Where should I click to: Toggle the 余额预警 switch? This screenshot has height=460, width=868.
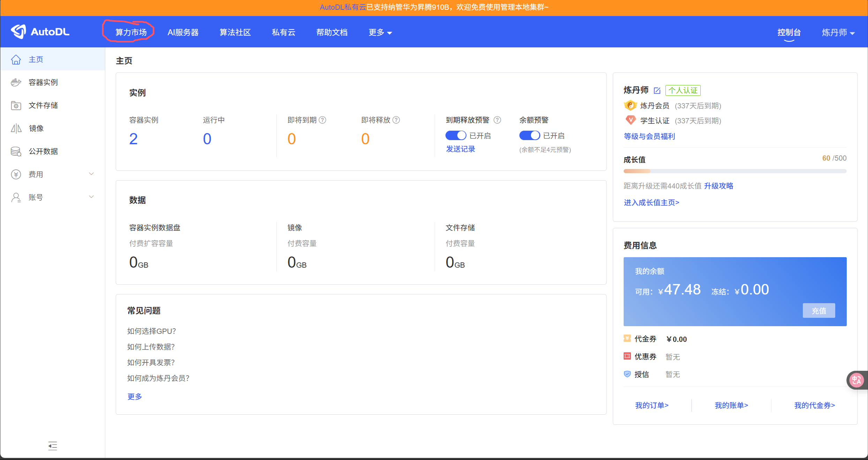(x=529, y=136)
